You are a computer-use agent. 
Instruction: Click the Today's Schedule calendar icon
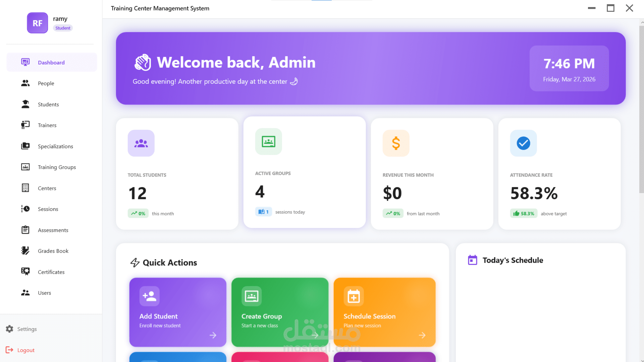coord(473,260)
